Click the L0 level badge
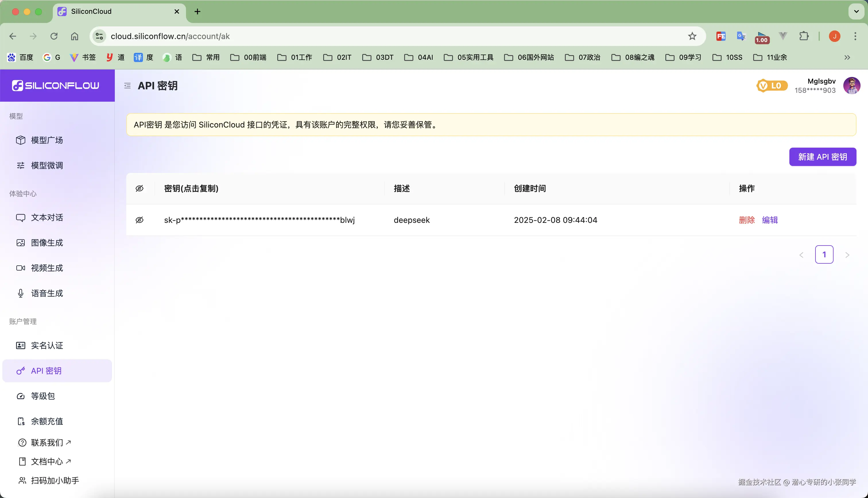Viewport: 868px width, 498px height. pyautogui.click(x=772, y=86)
